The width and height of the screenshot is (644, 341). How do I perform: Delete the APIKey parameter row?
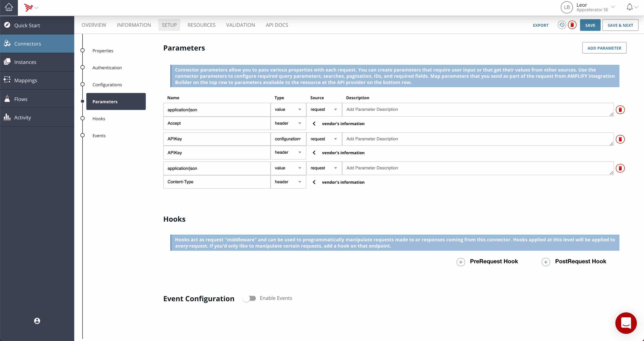click(x=620, y=139)
